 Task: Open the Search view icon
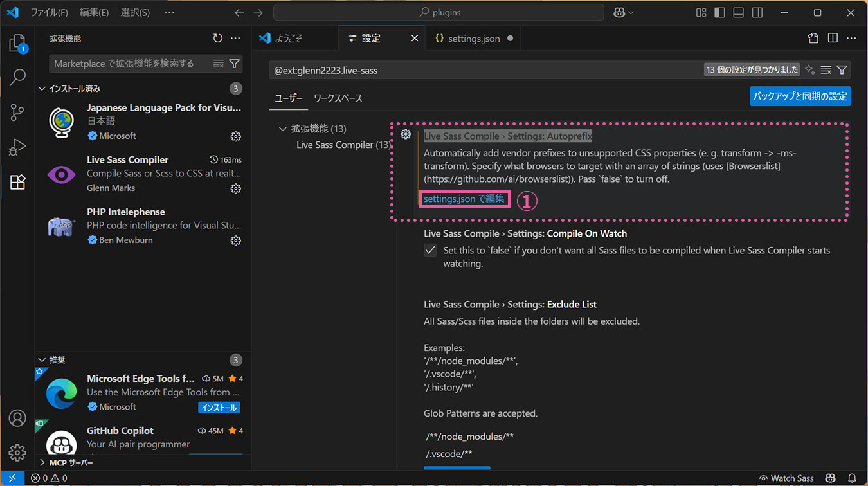coord(17,77)
